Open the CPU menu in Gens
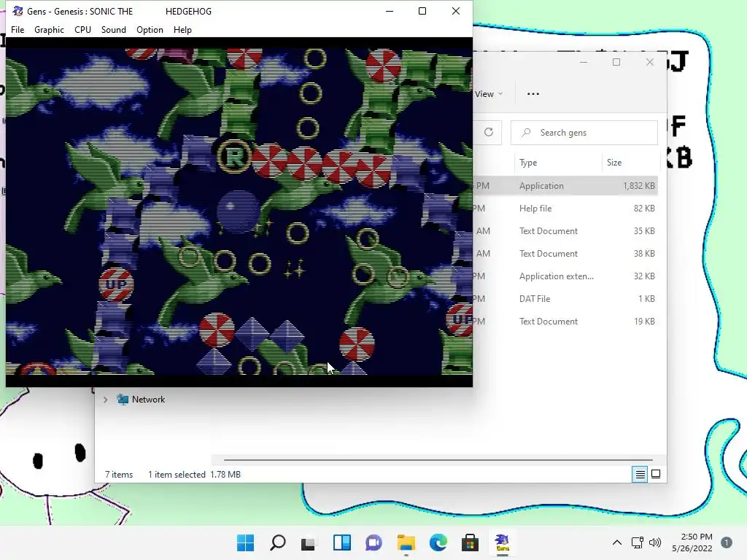The height and width of the screenshot is (560, 747). 82,29
